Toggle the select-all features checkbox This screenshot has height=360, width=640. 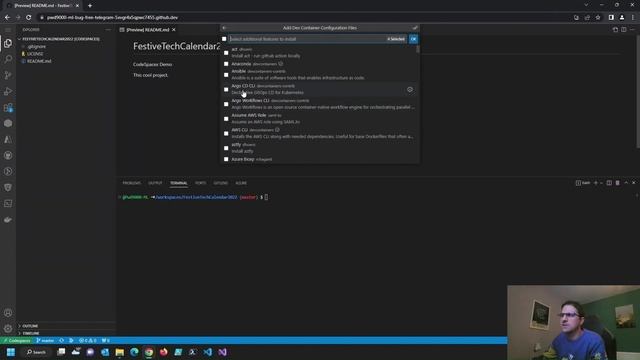pyautogui.click(x=224, y=39)
